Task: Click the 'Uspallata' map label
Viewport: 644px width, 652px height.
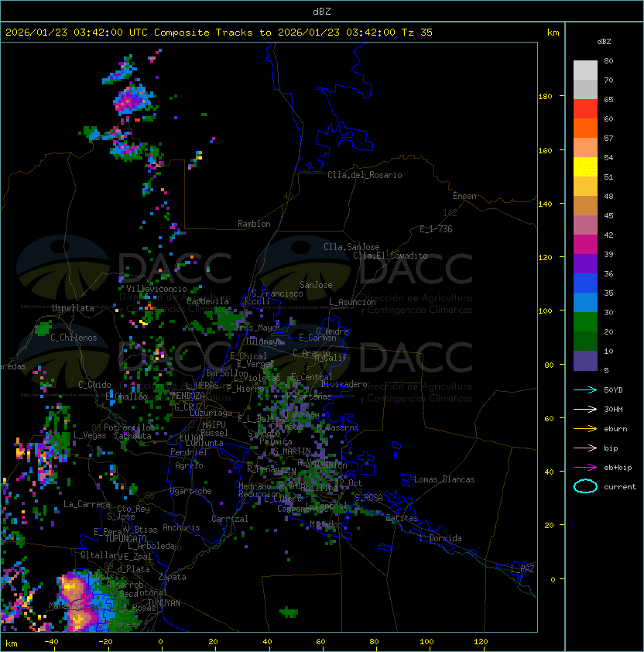Action: coord(73,308)
